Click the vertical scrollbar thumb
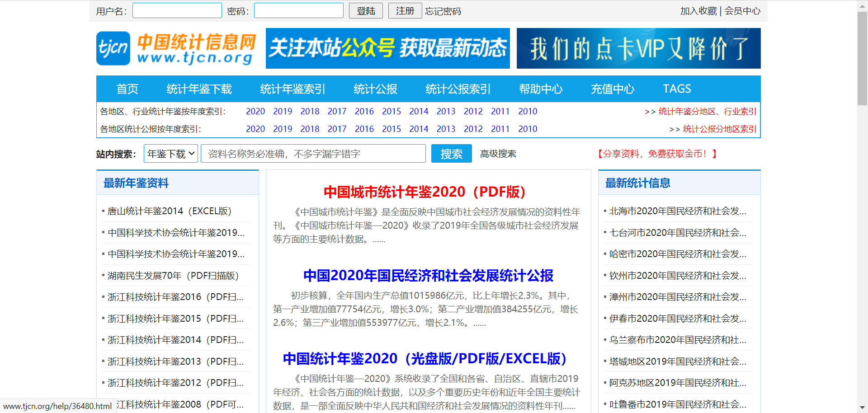The image size is (868, 413). click(x=862, y=59)
